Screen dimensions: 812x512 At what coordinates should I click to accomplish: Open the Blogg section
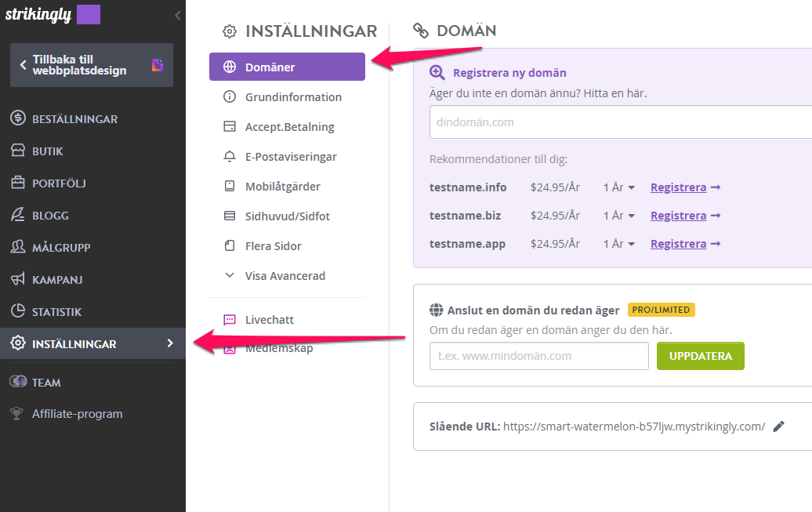pos(50,216)
